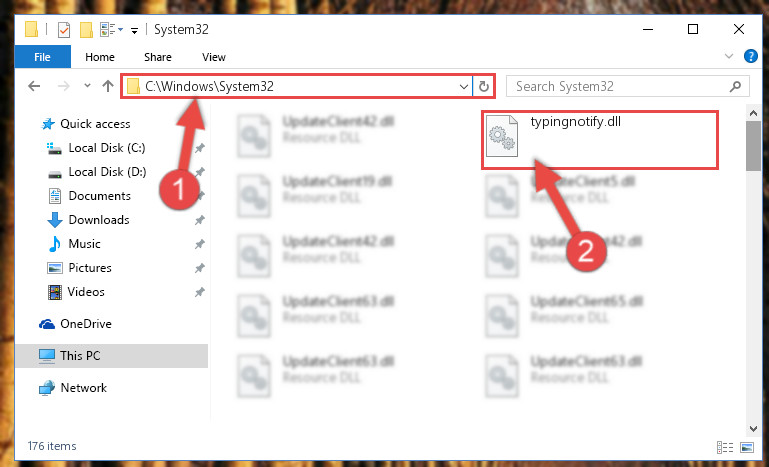Open the File menu
Viewport: 769px width, 467px height.
tap(43, 57)
